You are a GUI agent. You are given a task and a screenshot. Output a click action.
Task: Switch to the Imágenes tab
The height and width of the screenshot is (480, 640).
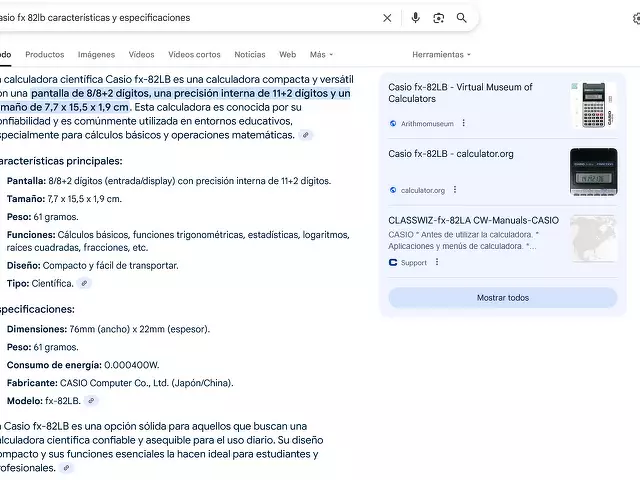[96, 55]
